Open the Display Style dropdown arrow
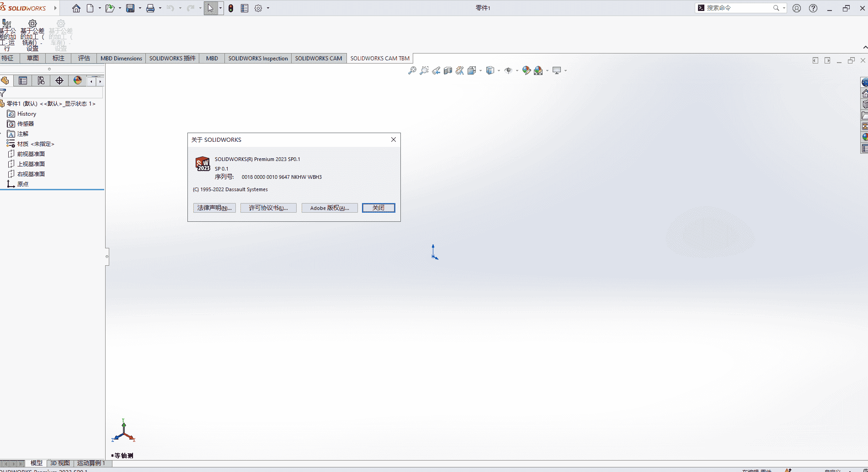 click(499, 70)
